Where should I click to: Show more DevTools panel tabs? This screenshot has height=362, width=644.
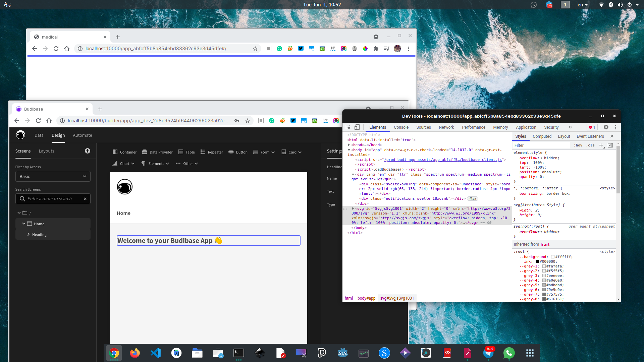point(570,127)
